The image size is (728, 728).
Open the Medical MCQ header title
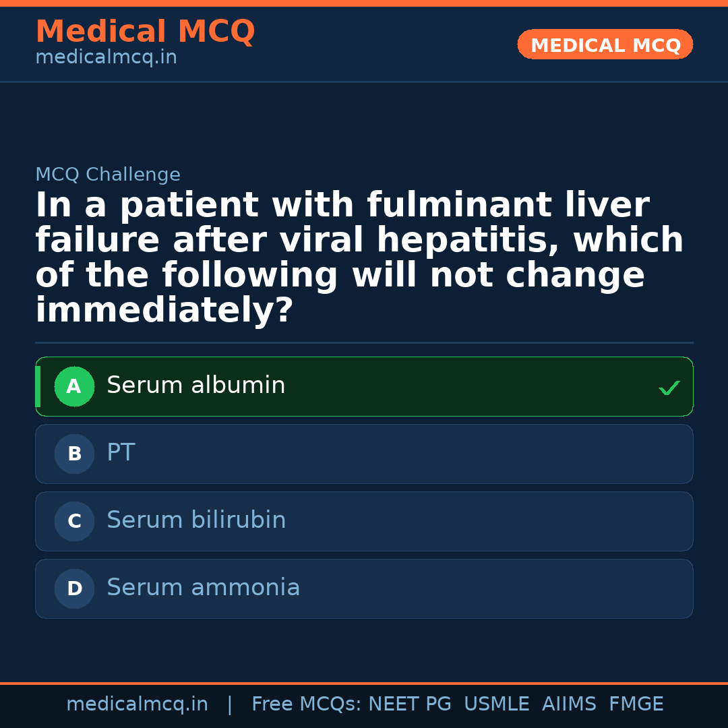click(145, 32)
